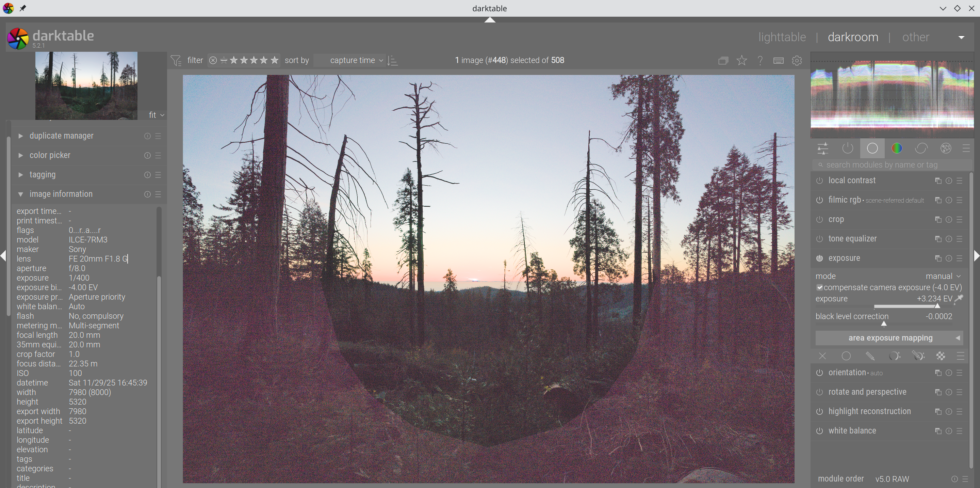This screenshot has width=980, height=488.
Task: Open the color module group tab
Action: 897,148
